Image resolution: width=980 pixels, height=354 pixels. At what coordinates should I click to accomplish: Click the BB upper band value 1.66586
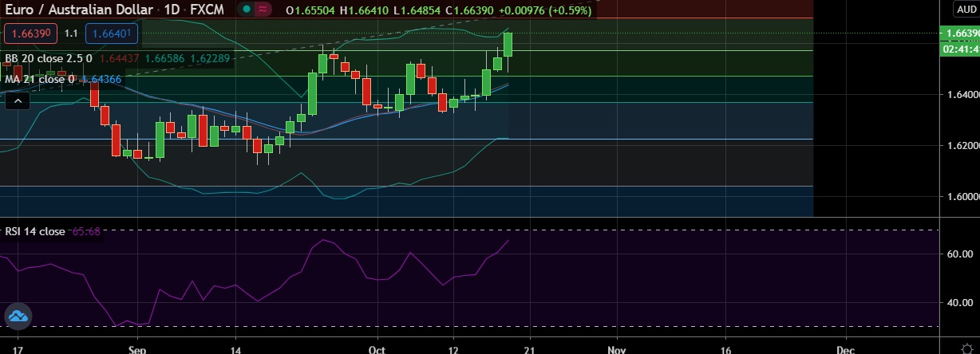pyautogui.click(x=163, y=58)
